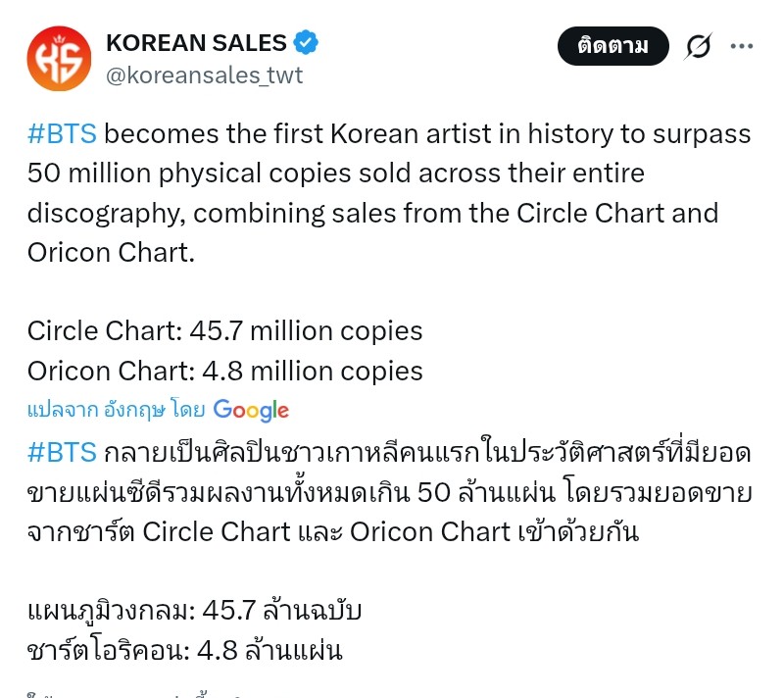Open the Grok slashed-circle icon
This screenshot has width=784, height=698.
coord(698,46)
